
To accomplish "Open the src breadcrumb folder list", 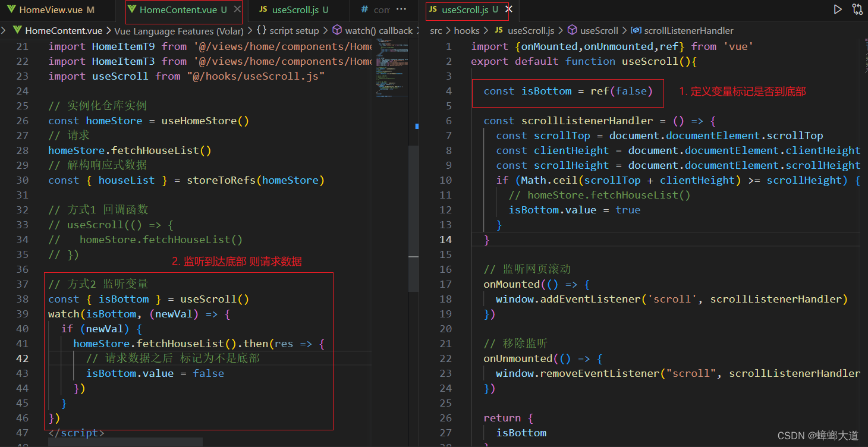I will coord(437,30).
